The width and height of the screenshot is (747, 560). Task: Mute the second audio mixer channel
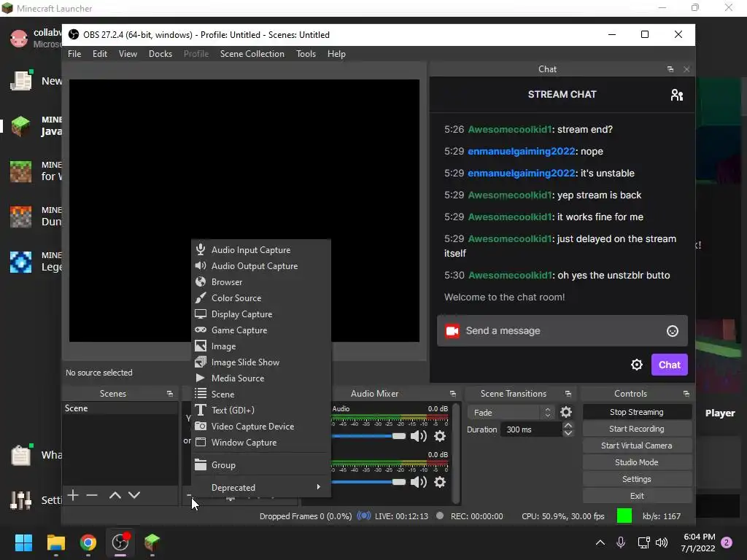coord(418,482)
